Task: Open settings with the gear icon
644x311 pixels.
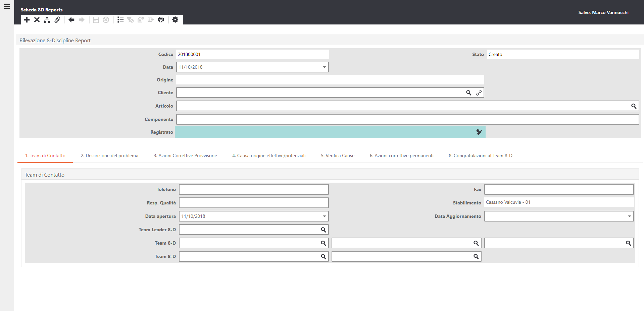Action: pos(175,20)
